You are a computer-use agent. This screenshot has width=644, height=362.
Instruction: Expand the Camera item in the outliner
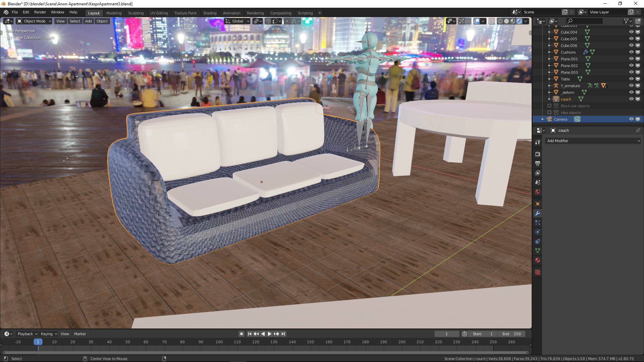tap(543, 119)
